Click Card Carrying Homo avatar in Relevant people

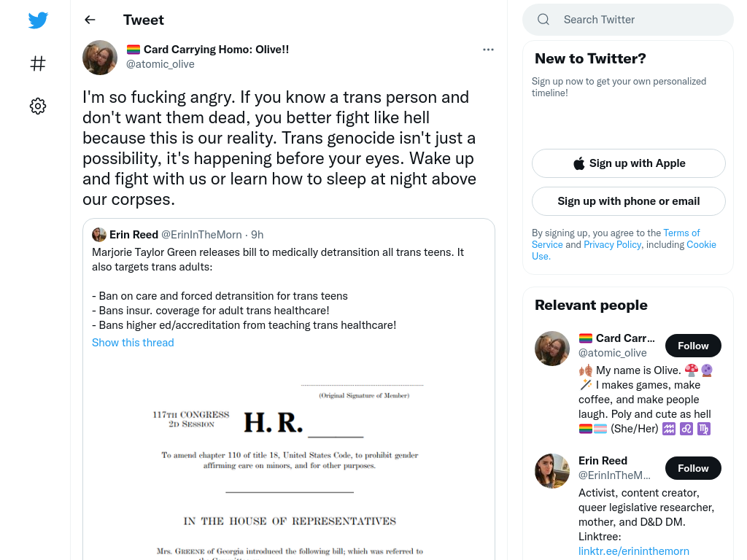click(552, 349)
